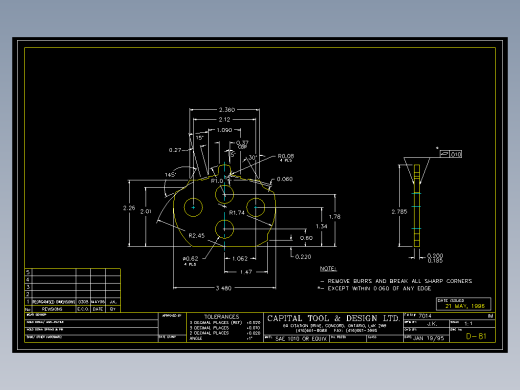520x390 pixels.
Task: Pick the ø0.62 hole diameter callout
Action: (190, 259)
